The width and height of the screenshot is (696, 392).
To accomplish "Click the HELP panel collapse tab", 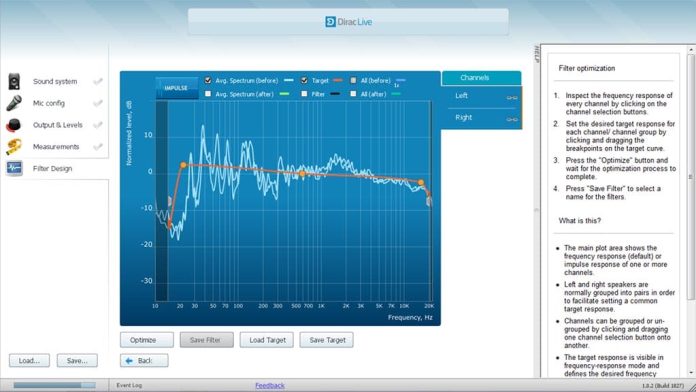I will (536, 54).
